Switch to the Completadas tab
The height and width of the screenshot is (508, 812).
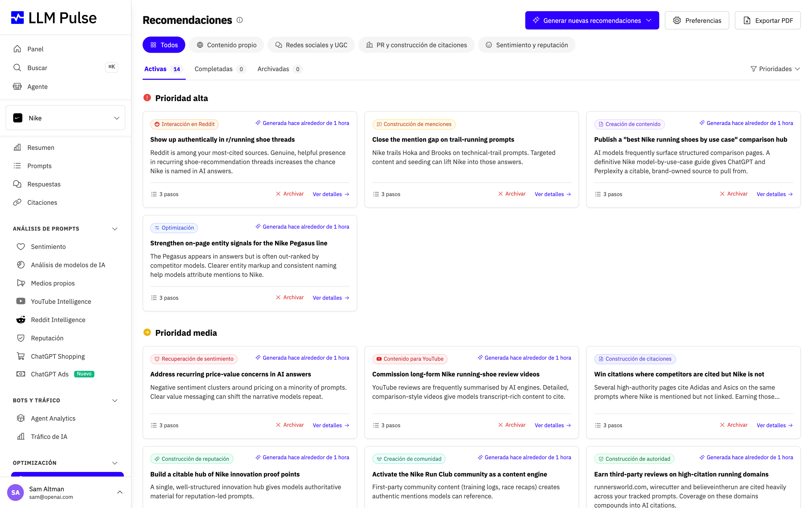point(220,69)
